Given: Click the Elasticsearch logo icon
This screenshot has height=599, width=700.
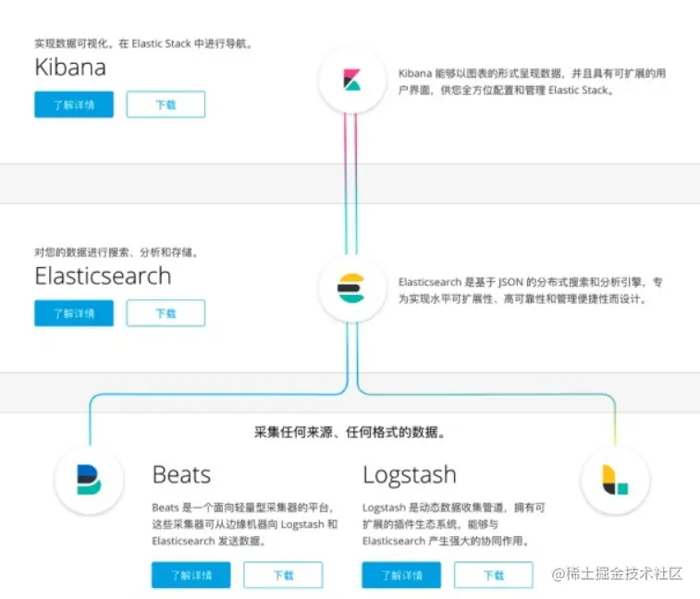Looking at the screenshot, I should point(351,288).
